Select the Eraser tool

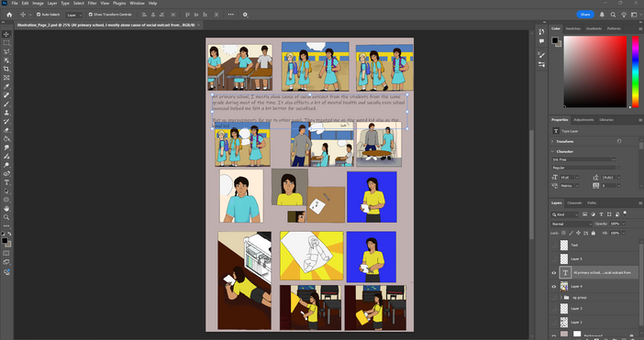6,130
